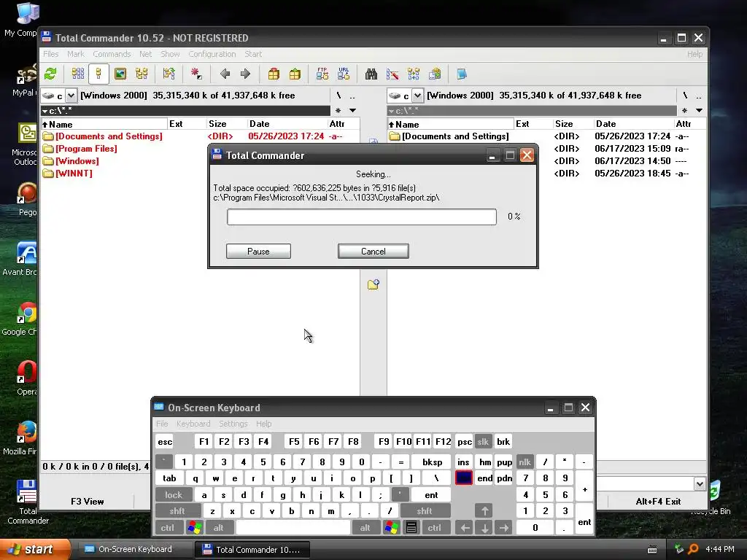Viewport: 747px width, 560px height.
Task: Toggle left shft key on On-Screen Keyboard
Action: 177,511
